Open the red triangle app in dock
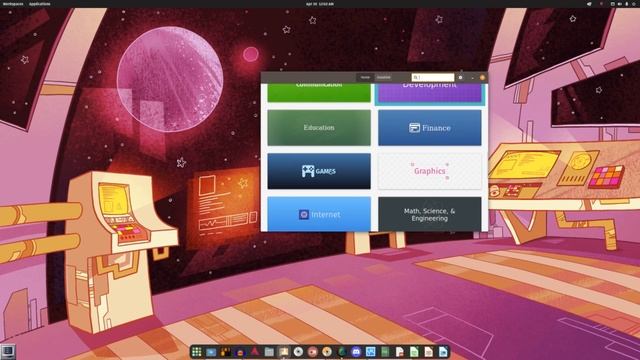 254,351
